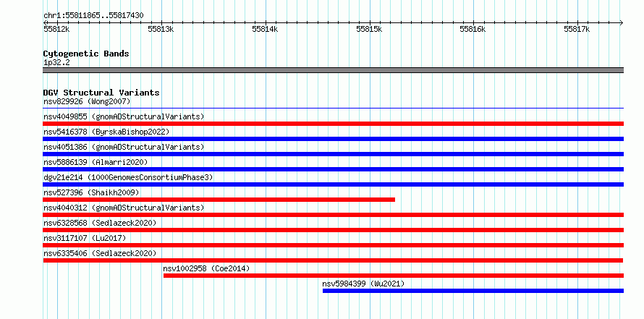The image size is (644, 319).
Task: Open nsv6335406 (Sedlazeck2020) label
Action: pos(100,253)
